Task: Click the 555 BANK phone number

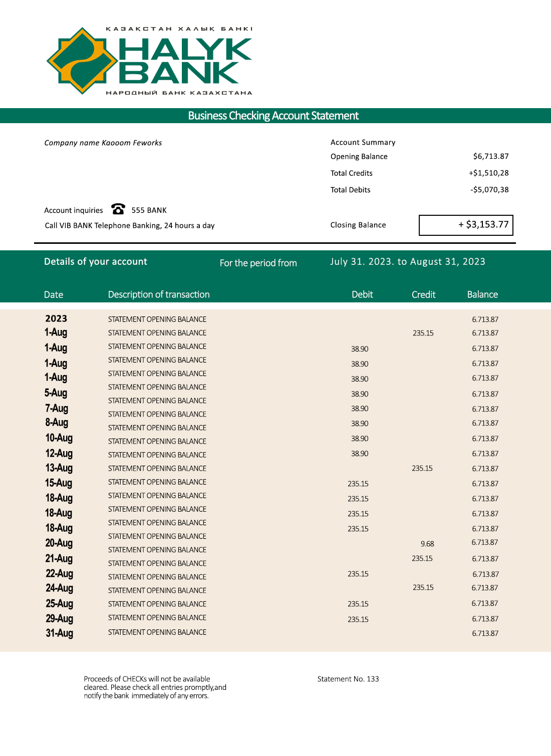Action: pos(149,210)
